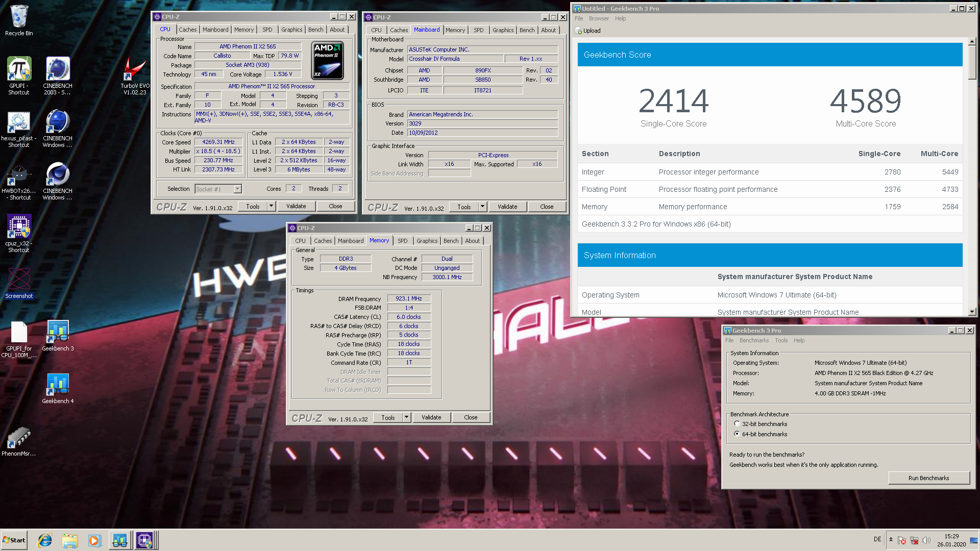This screenshot has width=980, height=551.
Task: Open the Geekbench 4 desktop icon
Action: tap(58, 388)
